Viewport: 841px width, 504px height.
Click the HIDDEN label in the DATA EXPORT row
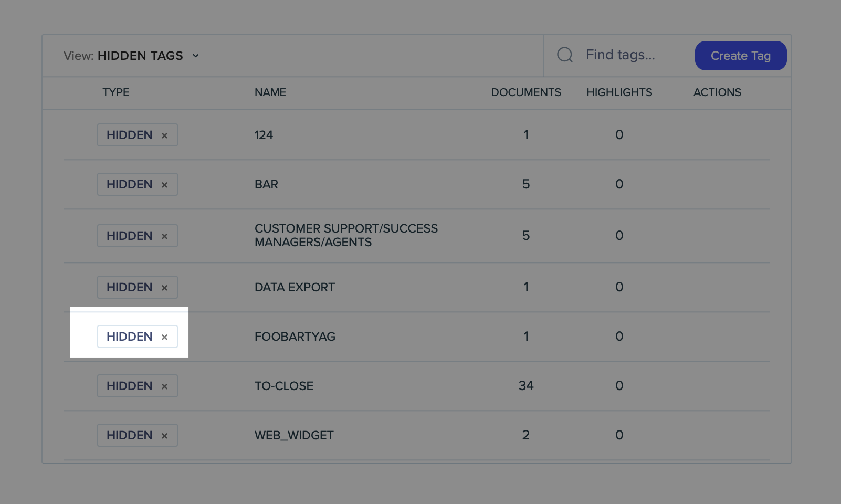click(x=129, y=287)
